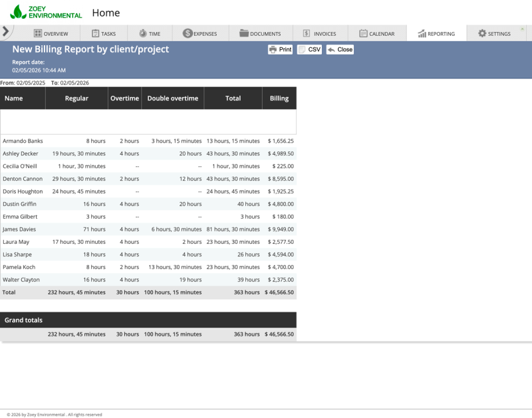Expand the collapsed sidebar chevron
This screenshot has width=532, height=418.
[x=5, y=31]
